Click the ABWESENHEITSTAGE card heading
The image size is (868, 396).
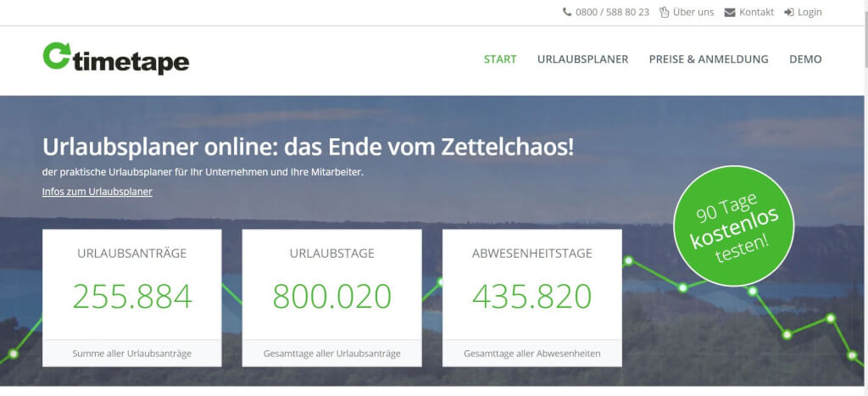tap(532, 254)
